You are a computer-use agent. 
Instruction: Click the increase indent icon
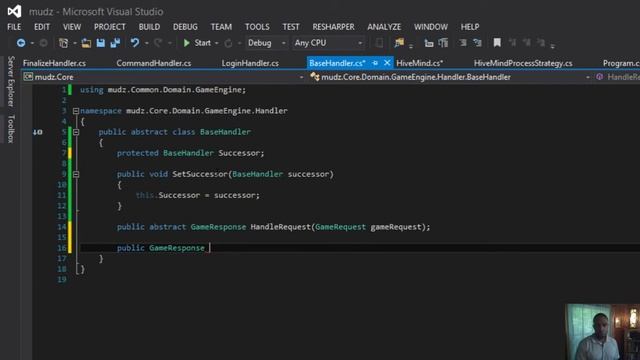443,43
